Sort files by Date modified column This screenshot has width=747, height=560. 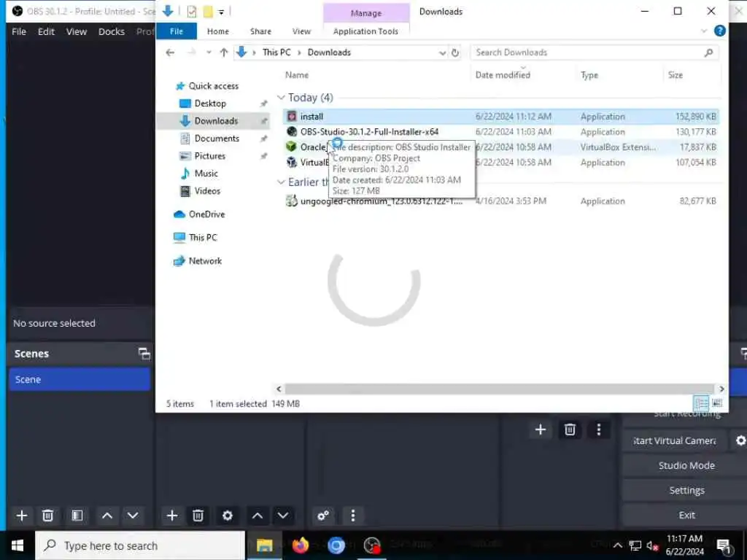[x=503, y=75]
